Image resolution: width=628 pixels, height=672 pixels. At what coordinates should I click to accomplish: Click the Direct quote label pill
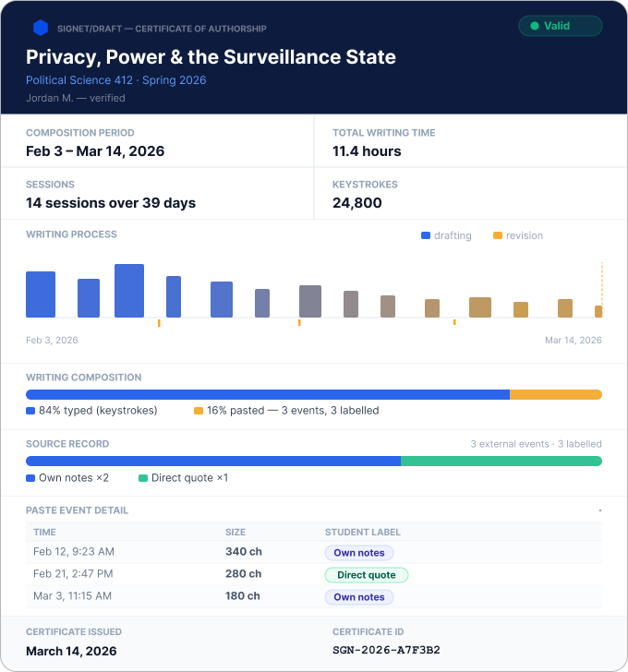point(367,575)
